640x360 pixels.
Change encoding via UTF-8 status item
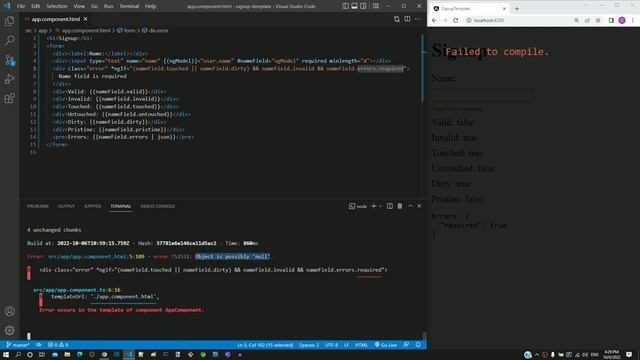(331, 345)
